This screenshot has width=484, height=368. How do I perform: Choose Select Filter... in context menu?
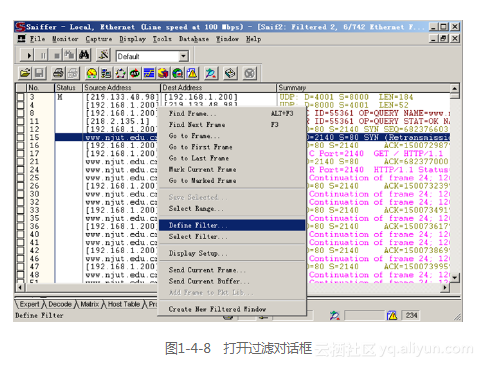coord(232,237)
